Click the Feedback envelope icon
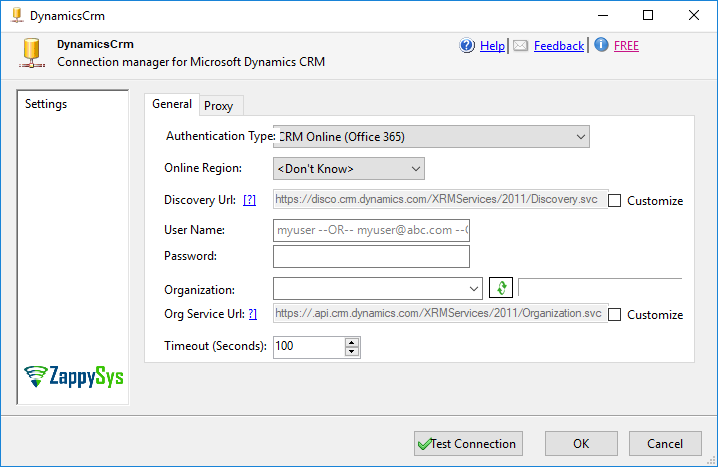The image size is (718, 467). (x=520, y=46)
